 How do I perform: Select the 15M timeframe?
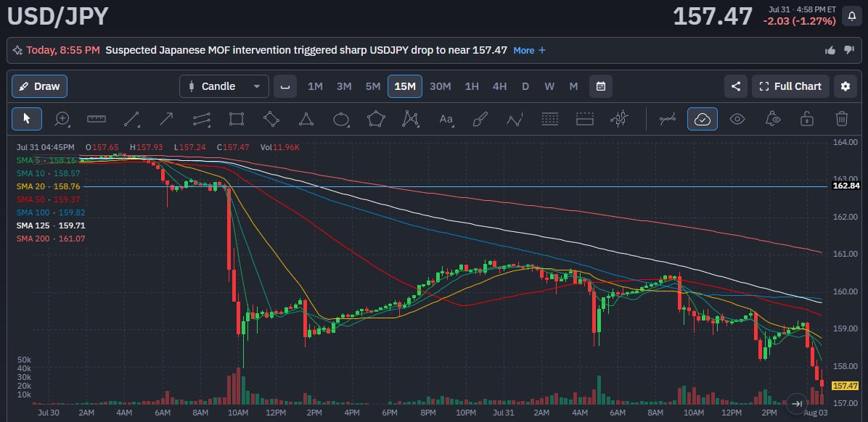(x=405, y=86)
